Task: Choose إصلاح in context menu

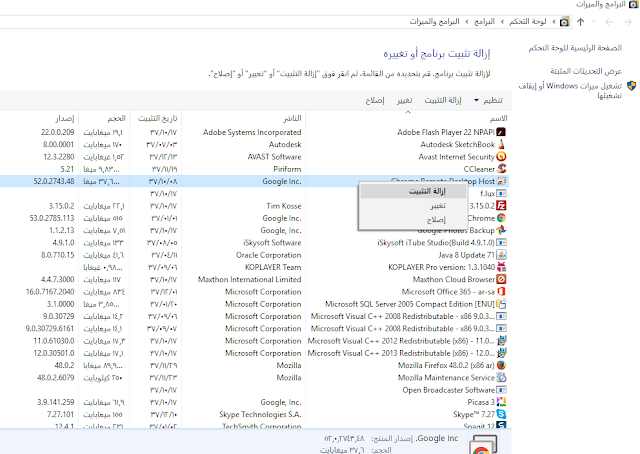Action: pyautogui.click(x=413, y=220)
